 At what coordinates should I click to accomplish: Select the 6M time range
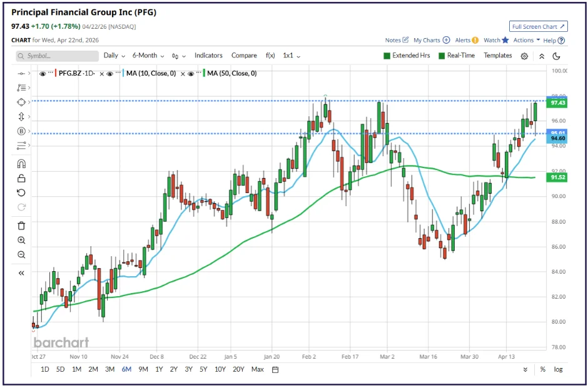click(x=126, y=370)
